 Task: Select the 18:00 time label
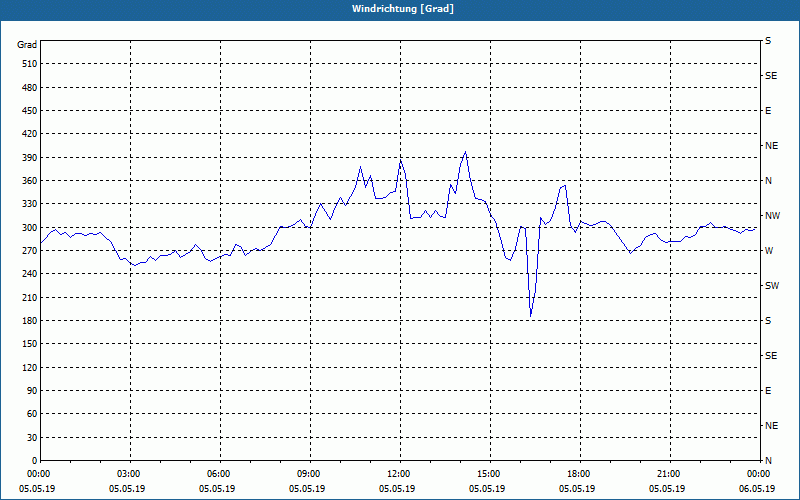pyautogui.click(x=579, y=474)
